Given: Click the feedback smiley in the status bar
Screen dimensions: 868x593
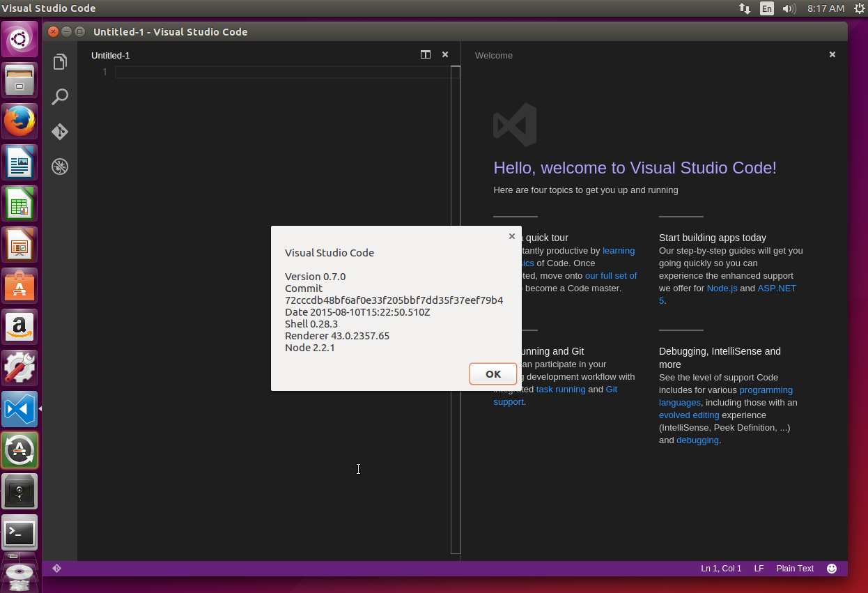Looking at the screenshot, I should point(832,569).
